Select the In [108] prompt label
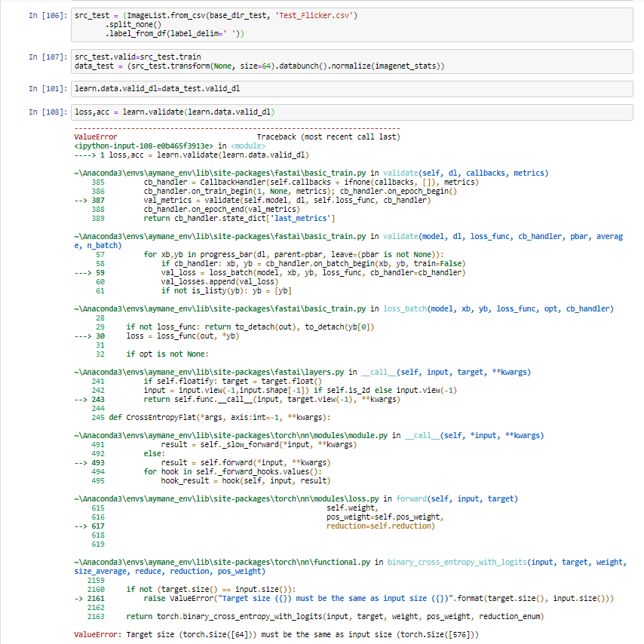Screen dimensions: 644x644 pyautogui.click(x=48, y=112)
